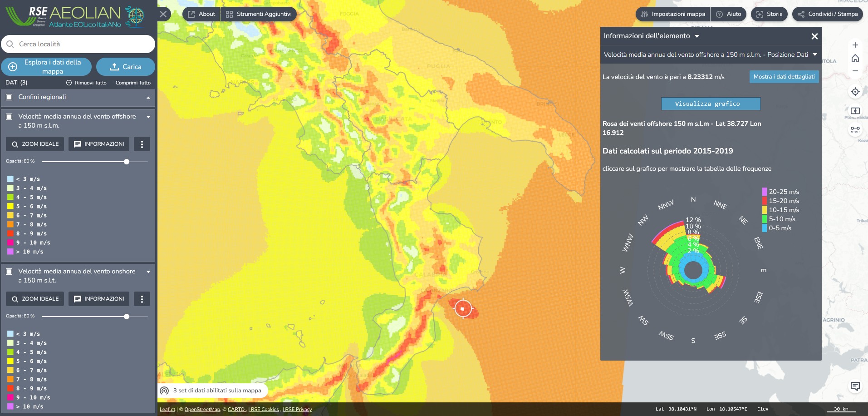Screen dimensions: 868x416
Task: Open the Informazioni dell'elemento dropdown arrow
Action: coord(697,36)
